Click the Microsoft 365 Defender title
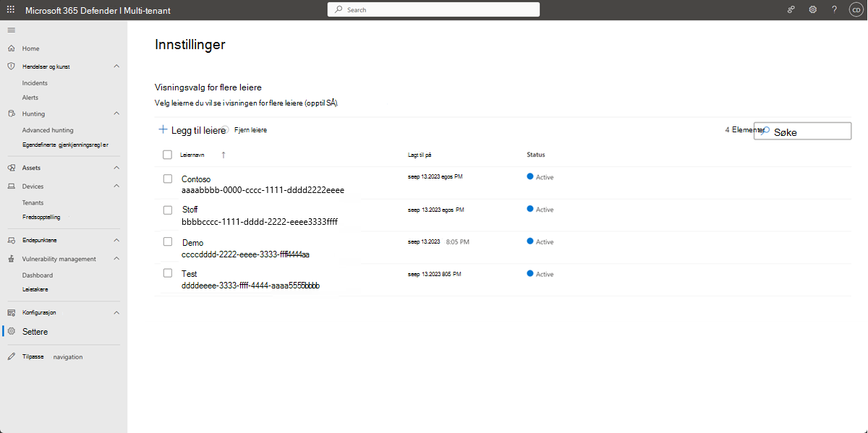Screen dimensions: 868x433 [x=98, y=10]
